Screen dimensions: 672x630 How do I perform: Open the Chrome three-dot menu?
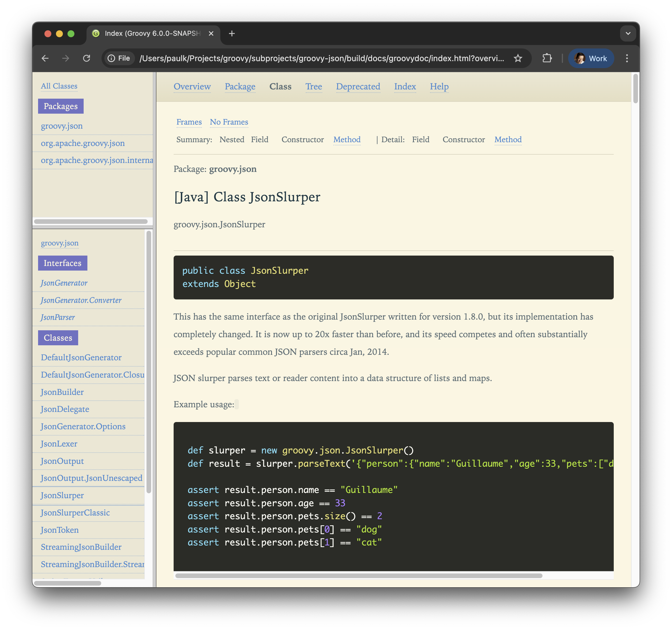(x=627, y=59)
